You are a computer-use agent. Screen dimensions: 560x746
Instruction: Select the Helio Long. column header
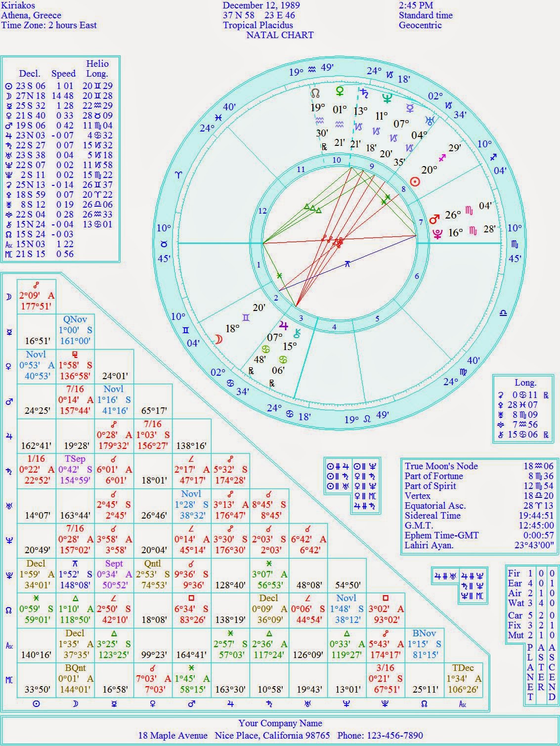[x=97, y=69]
